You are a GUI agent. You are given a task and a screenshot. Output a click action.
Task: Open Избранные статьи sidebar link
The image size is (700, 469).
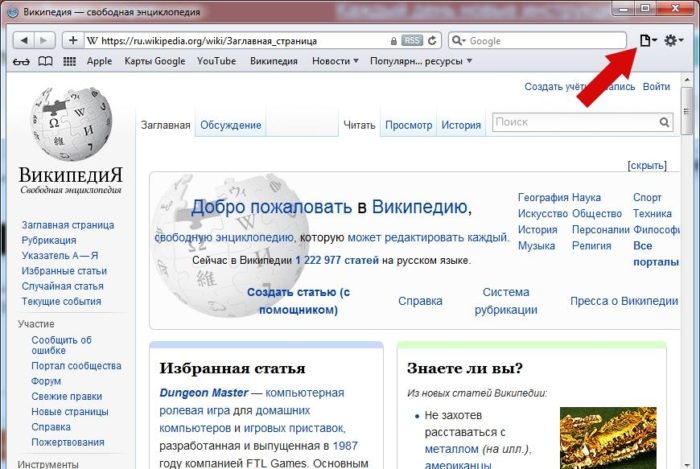point(64,271)
